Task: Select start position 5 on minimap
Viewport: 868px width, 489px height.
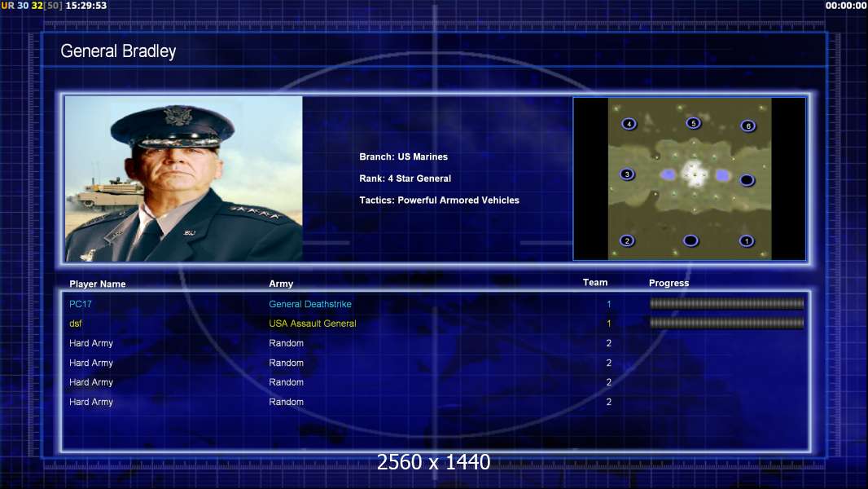Action: click(x=693, y=123)
